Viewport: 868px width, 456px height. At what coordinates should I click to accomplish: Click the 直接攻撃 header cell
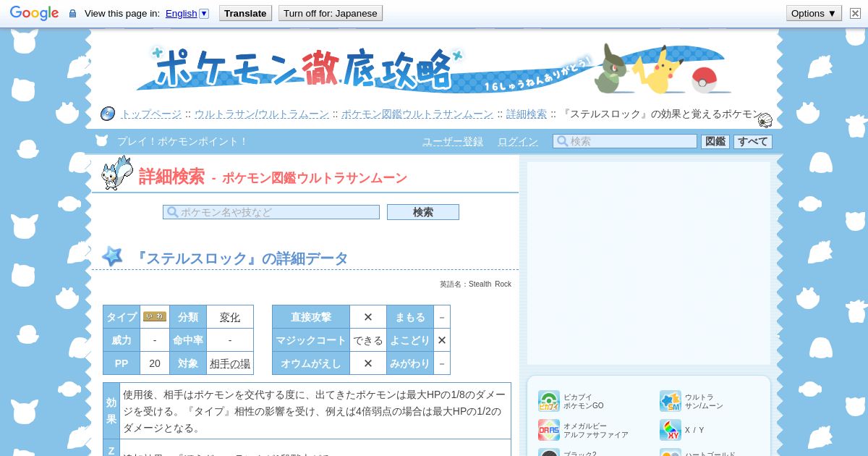[x=311, y=317]
